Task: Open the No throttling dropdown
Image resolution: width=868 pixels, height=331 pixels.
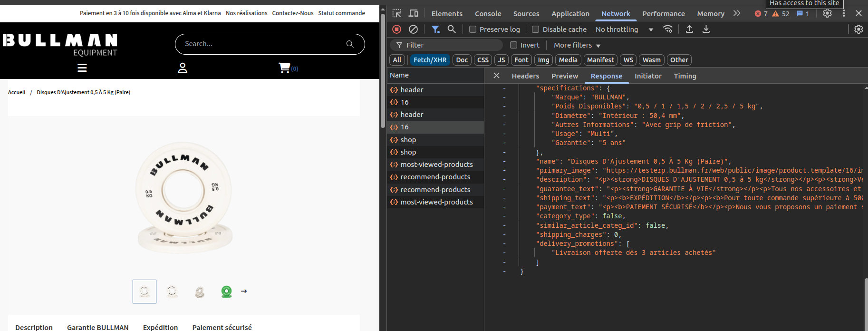Action: tap(624, 29)
